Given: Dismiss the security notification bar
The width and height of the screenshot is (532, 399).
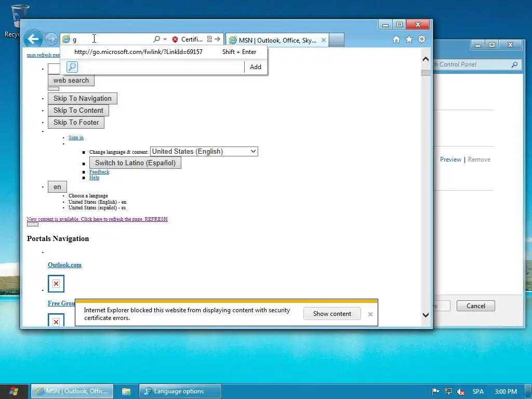Looking at the screenshot, I should (x=370, y=314).
